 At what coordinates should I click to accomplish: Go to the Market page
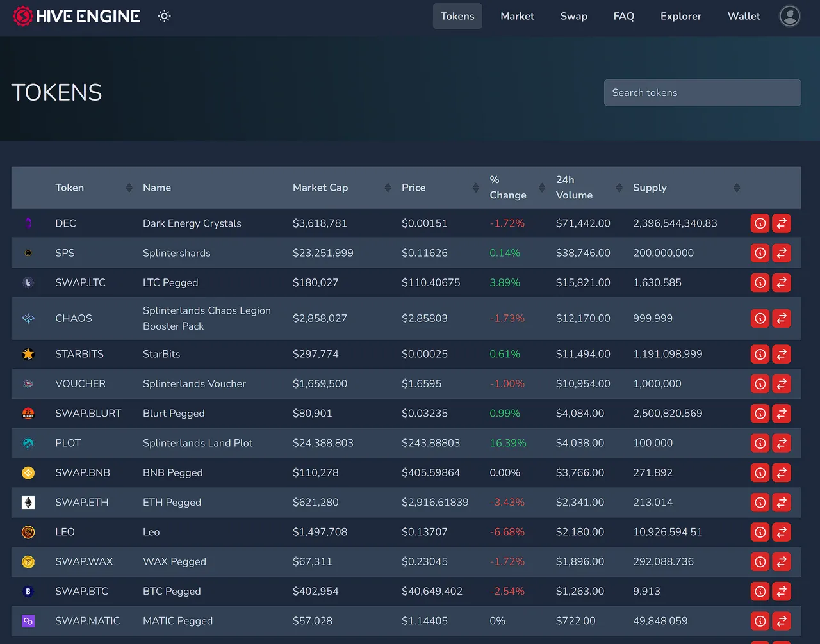tap(517, 16)
